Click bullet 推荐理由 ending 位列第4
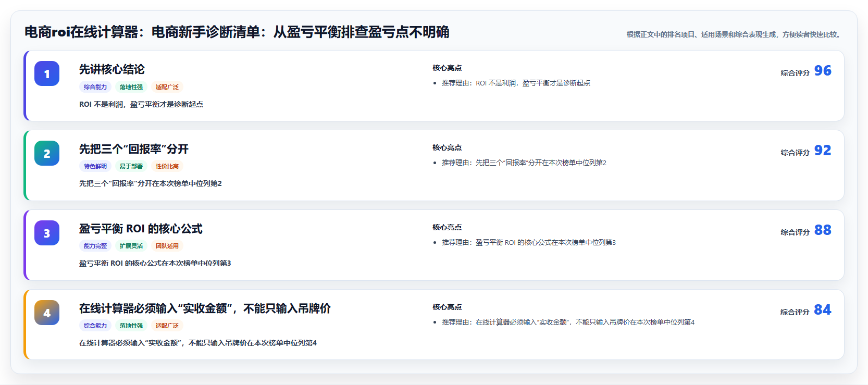The image size is (868, 385). [568, 322]
